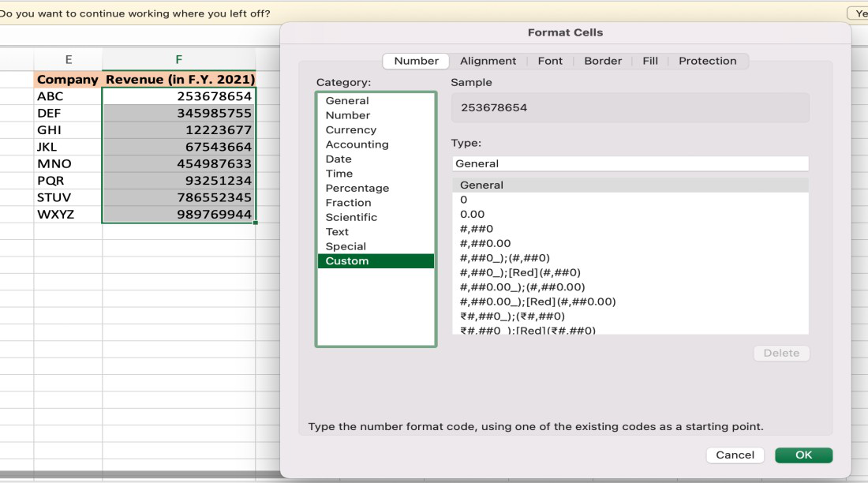Select cell containing WXYZ
Screen dimensions: 868x483
[x=68, y=215]
